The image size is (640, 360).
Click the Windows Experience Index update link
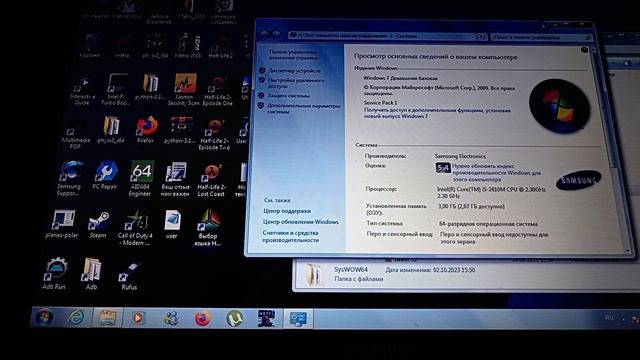pos(496,173)
